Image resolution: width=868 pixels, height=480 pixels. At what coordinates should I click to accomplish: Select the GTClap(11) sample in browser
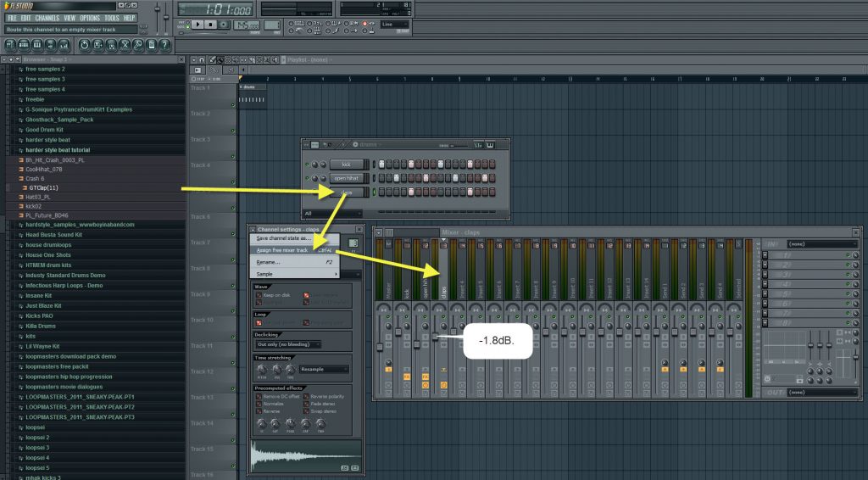(x=43, y=187)
